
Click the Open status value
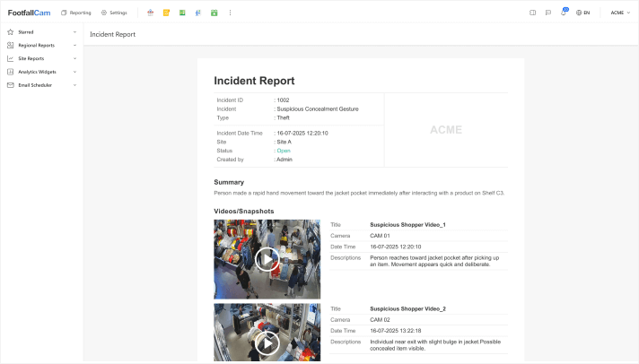(284, 151)
